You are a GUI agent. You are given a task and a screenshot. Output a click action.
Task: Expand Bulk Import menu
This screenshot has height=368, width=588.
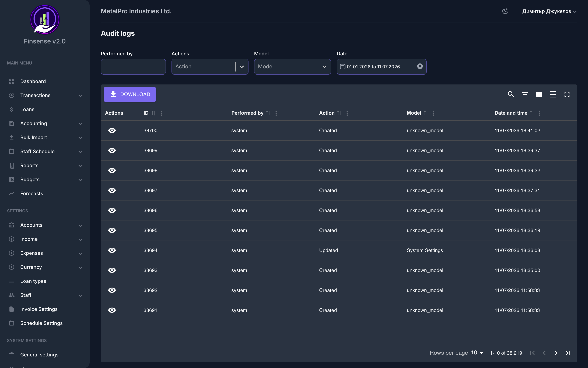pyautogui.click(x=45, y=138)
